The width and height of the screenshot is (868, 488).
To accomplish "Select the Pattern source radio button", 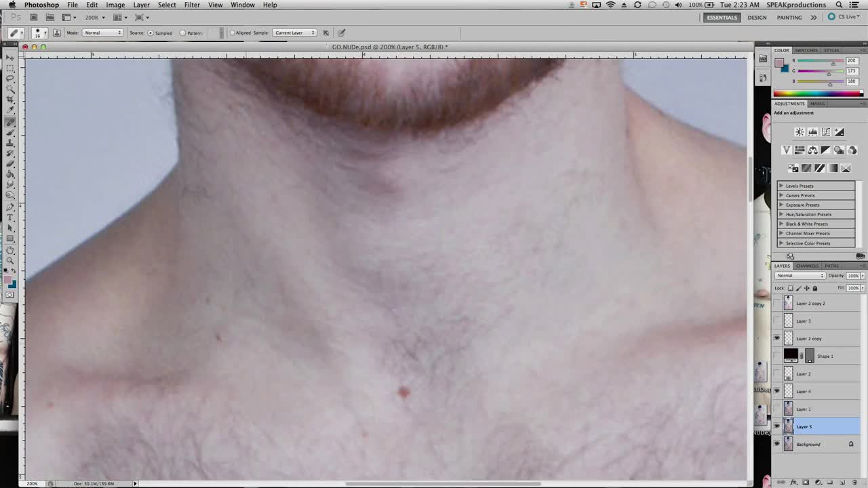I will [182, 33].
